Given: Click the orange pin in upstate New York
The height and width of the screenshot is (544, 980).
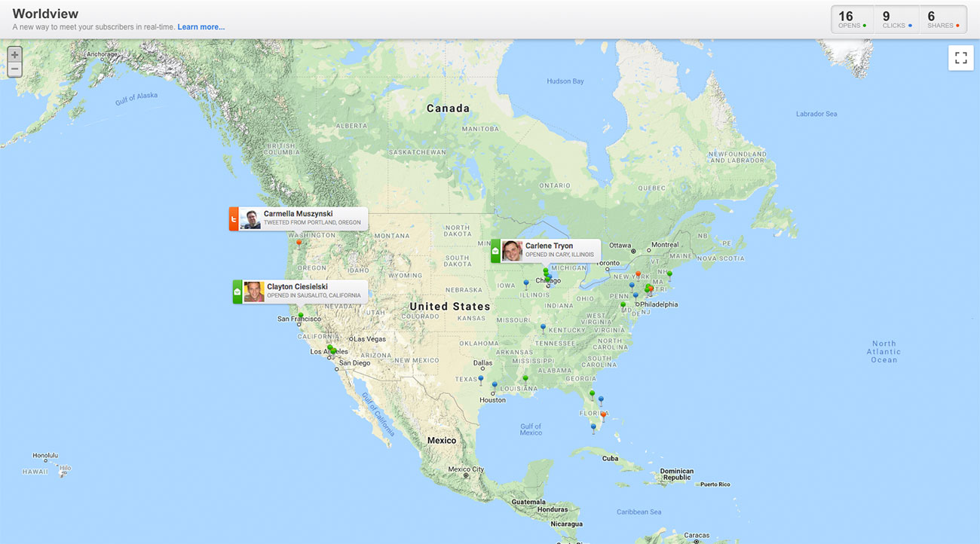Looking at the screenshot, I should point(638,274).
